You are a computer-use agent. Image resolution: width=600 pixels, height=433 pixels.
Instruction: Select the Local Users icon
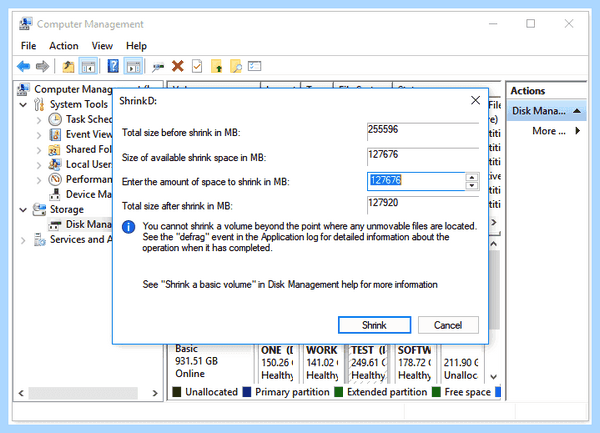[x=54, y=164]
